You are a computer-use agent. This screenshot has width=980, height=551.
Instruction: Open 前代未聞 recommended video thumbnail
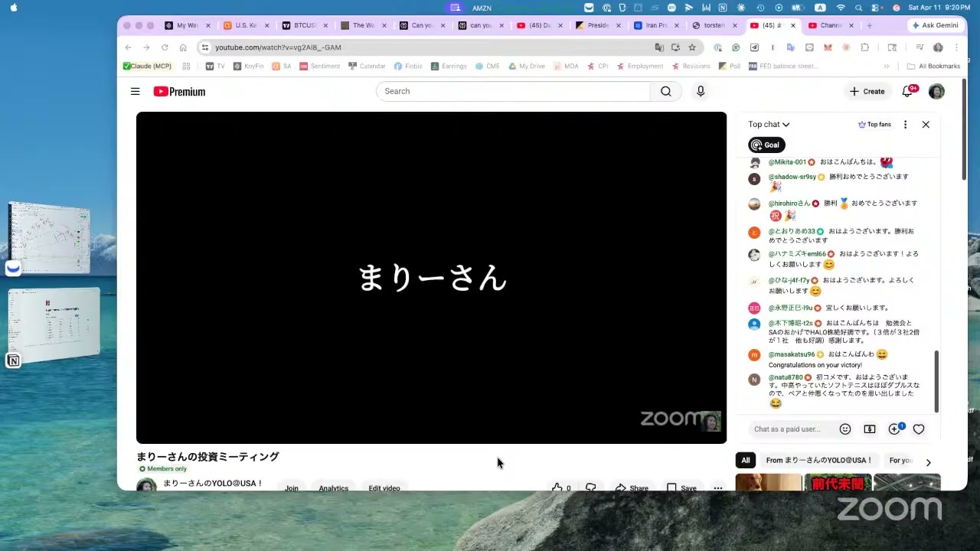838,483
